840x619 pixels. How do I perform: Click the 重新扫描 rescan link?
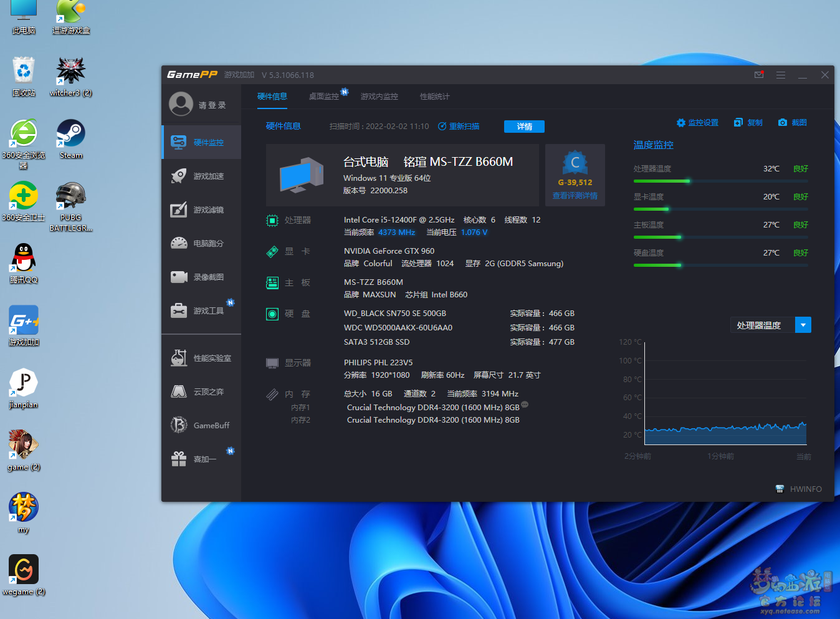(459, 127)
